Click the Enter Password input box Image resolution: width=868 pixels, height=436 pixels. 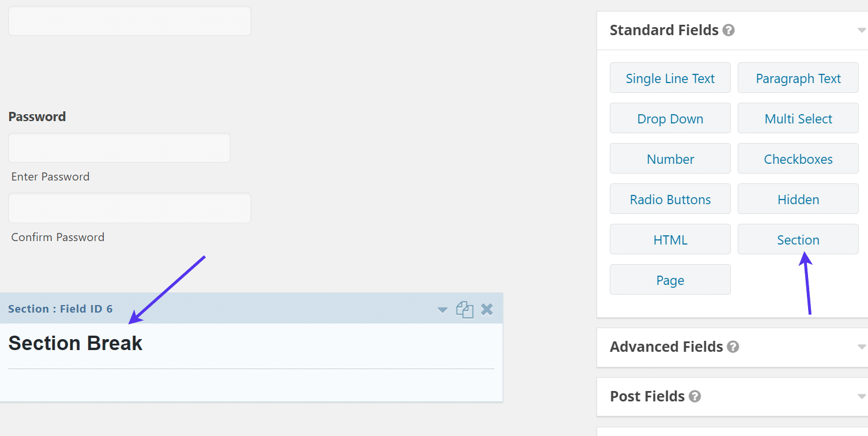(x=119, y=147)
